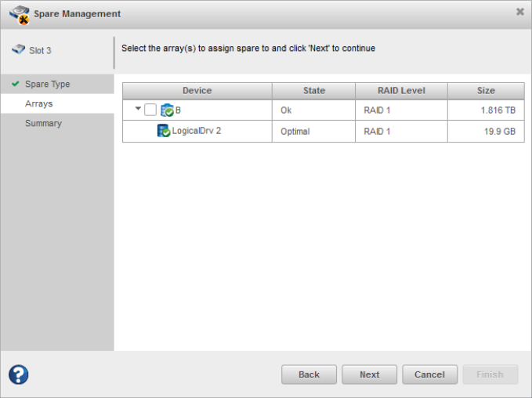Sort by the State column header

[313, 91]
